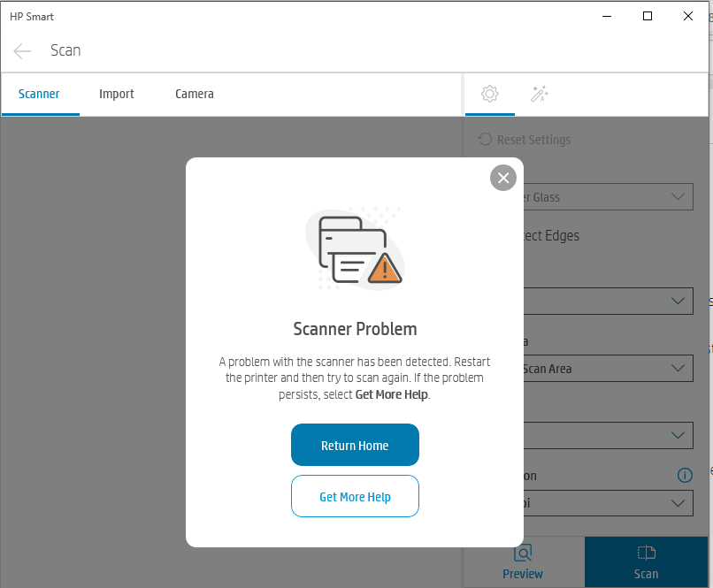Click the back arrow next to Scan

[x=22, y=51]
